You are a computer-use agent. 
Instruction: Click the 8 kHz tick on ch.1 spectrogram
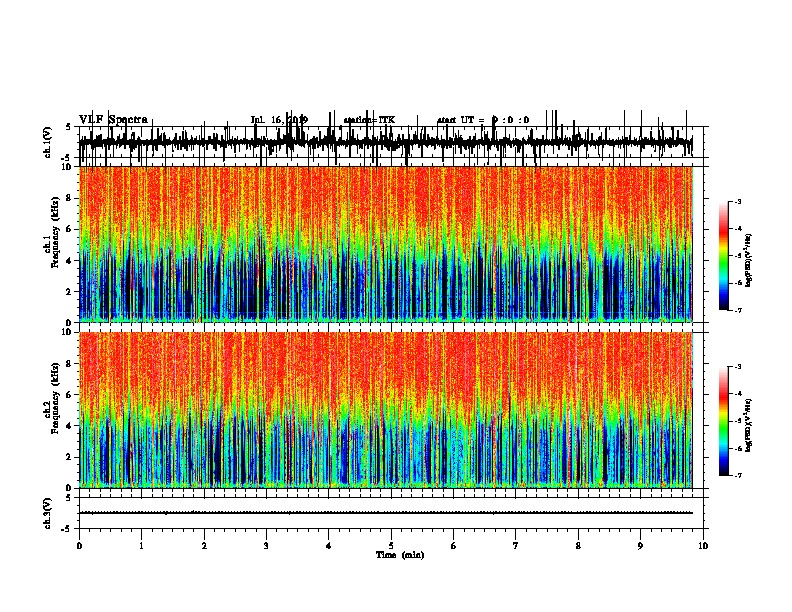pos(69,198)
